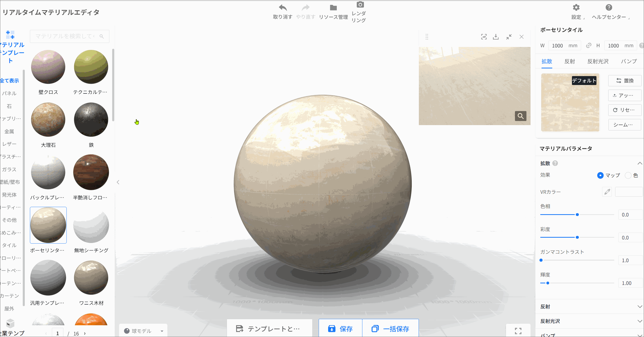The image size is (644, 337).
Task: Click the enterprise template cube icon
Action: [x=10, y=323]
